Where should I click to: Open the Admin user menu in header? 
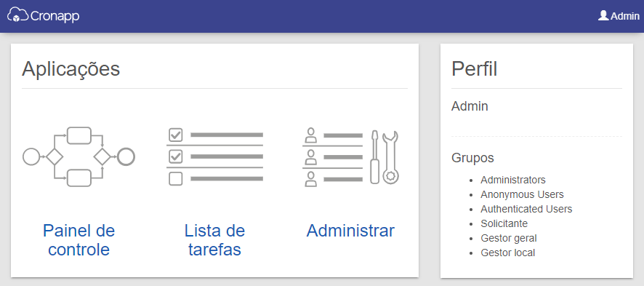click(x=619, y=15)
